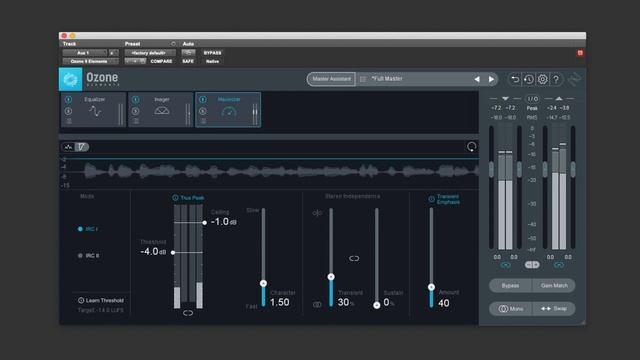Toggle the stereo sum icon between meters

coord(532,265)
